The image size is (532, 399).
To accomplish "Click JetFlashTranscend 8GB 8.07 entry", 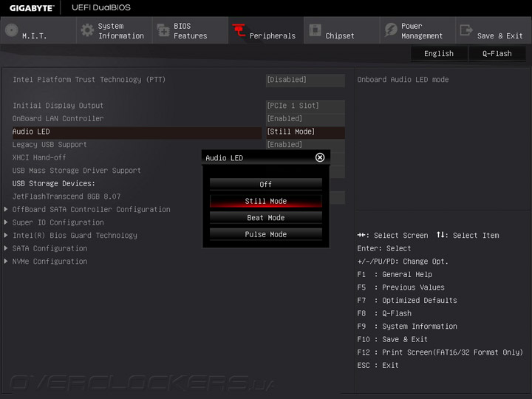I will [66, 197].
